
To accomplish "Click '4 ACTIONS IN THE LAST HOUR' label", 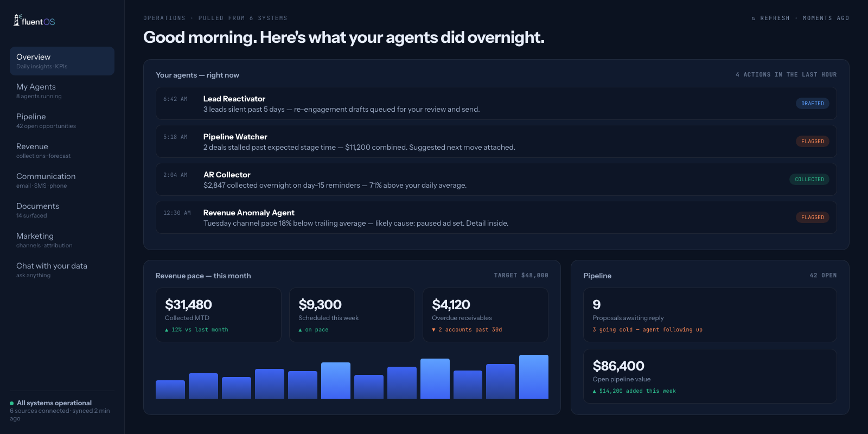I will [x=786, y=75].
